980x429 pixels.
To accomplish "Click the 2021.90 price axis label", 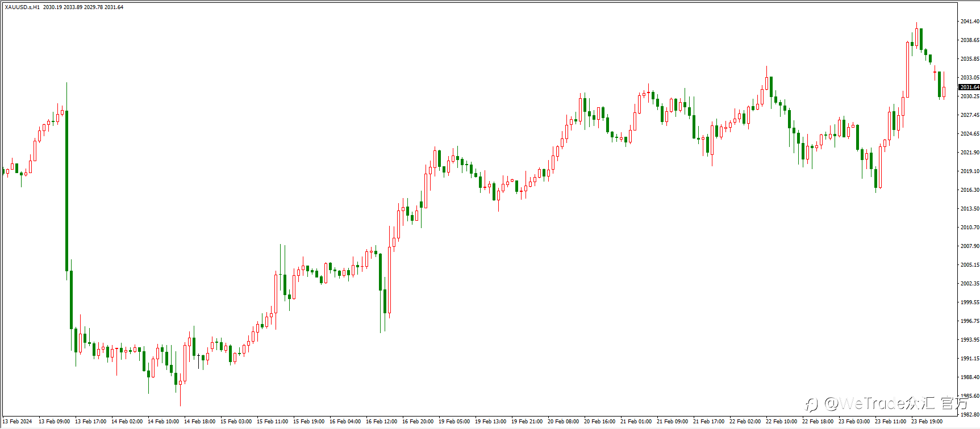I will click(x=970, y=153).
